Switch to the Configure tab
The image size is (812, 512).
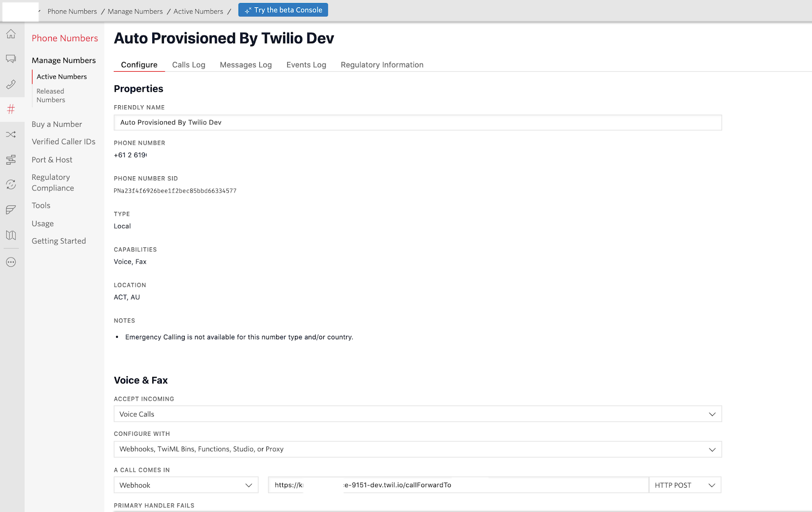coord(139,65)
